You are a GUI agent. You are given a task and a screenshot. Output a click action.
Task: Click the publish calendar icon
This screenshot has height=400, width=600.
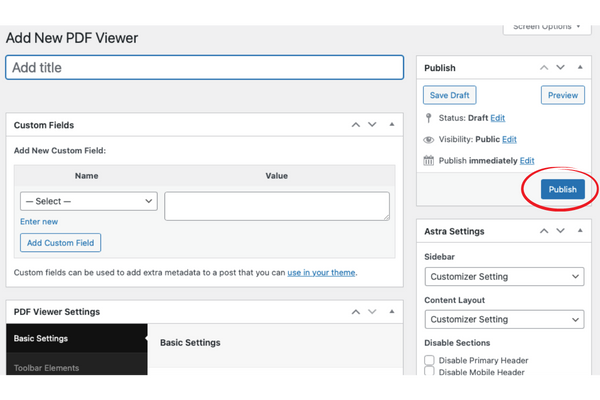(x=429, y=160)
